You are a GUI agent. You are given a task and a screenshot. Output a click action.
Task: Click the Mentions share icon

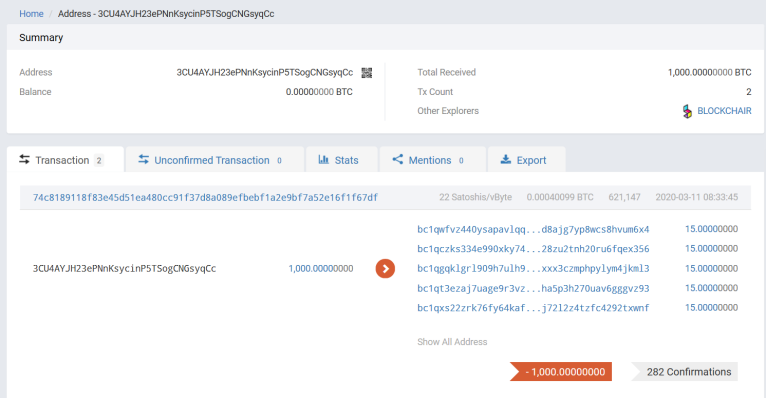(398, 160)
